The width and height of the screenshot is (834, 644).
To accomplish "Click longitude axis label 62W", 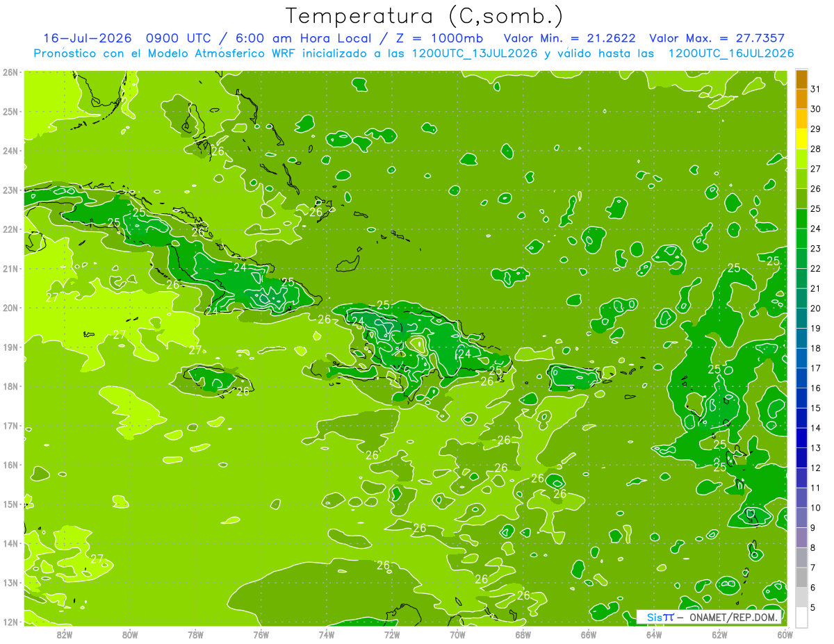I will point(719,635).
